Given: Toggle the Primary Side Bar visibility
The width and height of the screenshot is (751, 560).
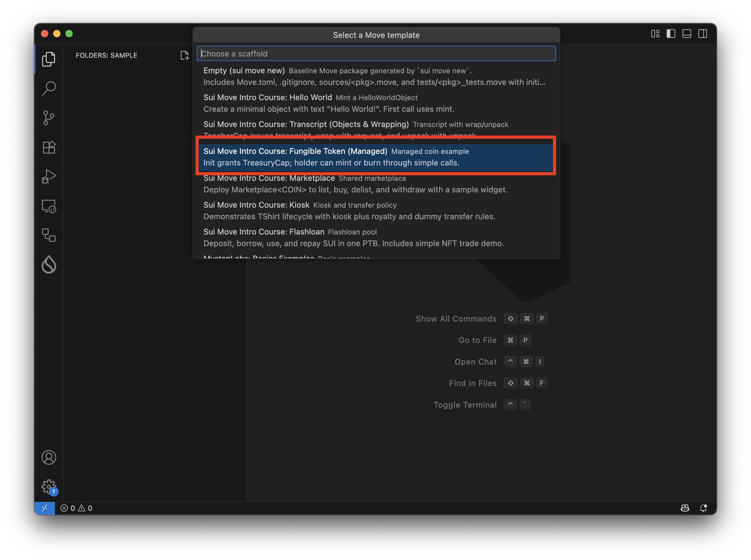Looking at the screenshot, I should click(671, 34).
